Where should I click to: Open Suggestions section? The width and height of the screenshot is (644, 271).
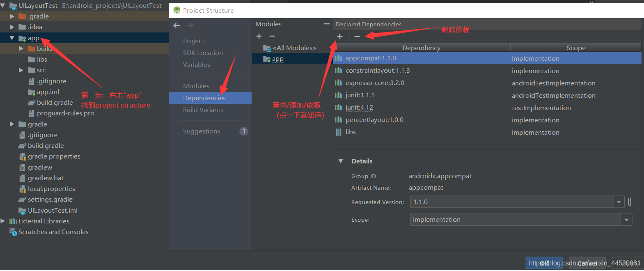pos(202,131)
